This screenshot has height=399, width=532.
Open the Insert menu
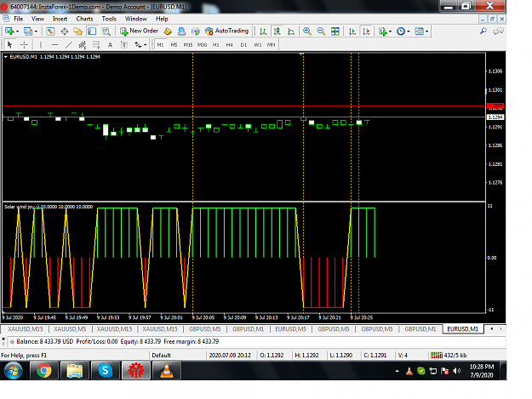pyautogui.click(x=60, y=19)
